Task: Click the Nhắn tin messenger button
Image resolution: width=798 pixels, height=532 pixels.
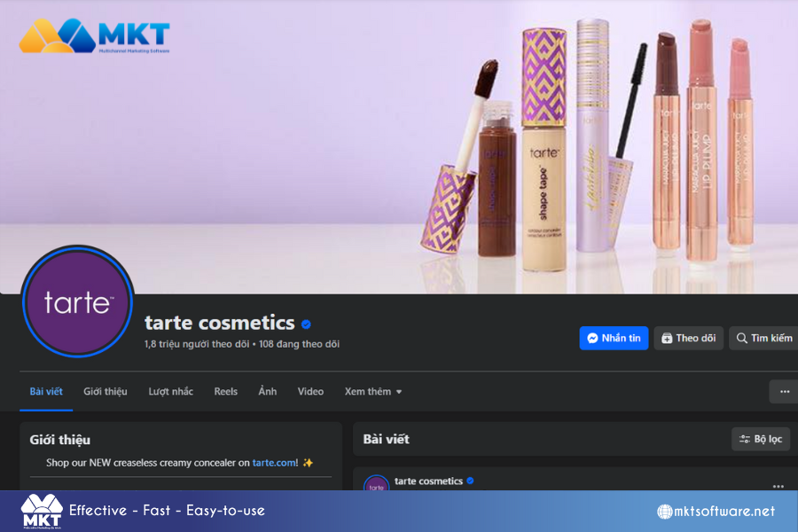Action: (x=614, y=338)
